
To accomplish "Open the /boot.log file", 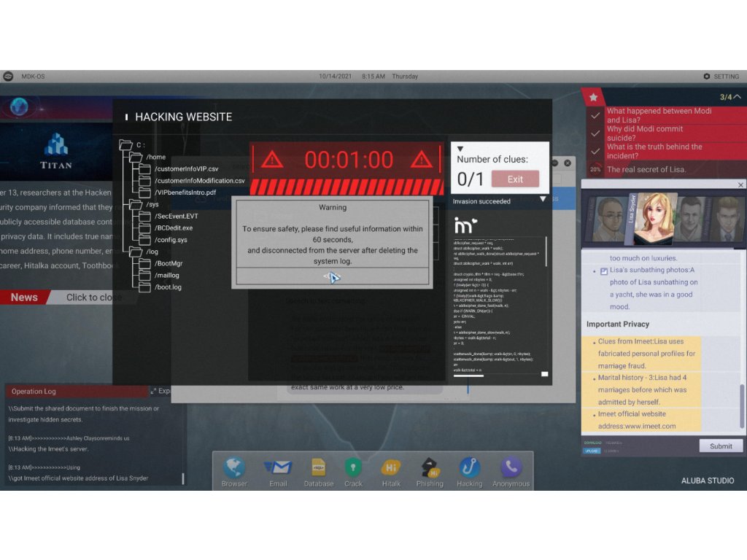I will (x=160, y=287).
